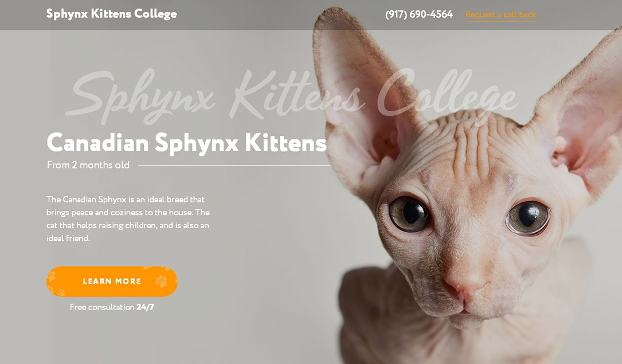The height and width of the screenshot is (364, 622).
Task: Click the LEARN MORE text on orange button
Action: (112, 281)
